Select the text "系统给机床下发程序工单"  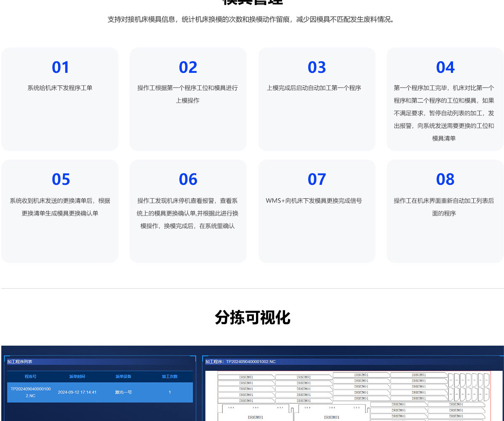coord(60,88)
